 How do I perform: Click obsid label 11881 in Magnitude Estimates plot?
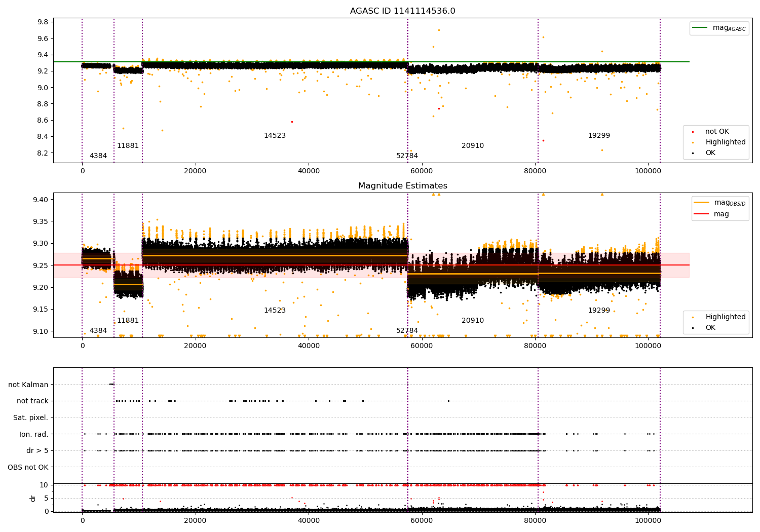tap(128, 321)
